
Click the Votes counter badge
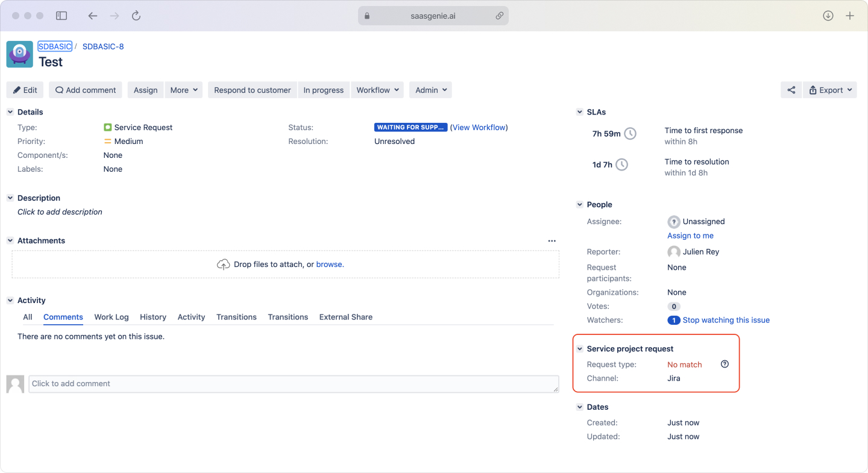pos(673,306)
